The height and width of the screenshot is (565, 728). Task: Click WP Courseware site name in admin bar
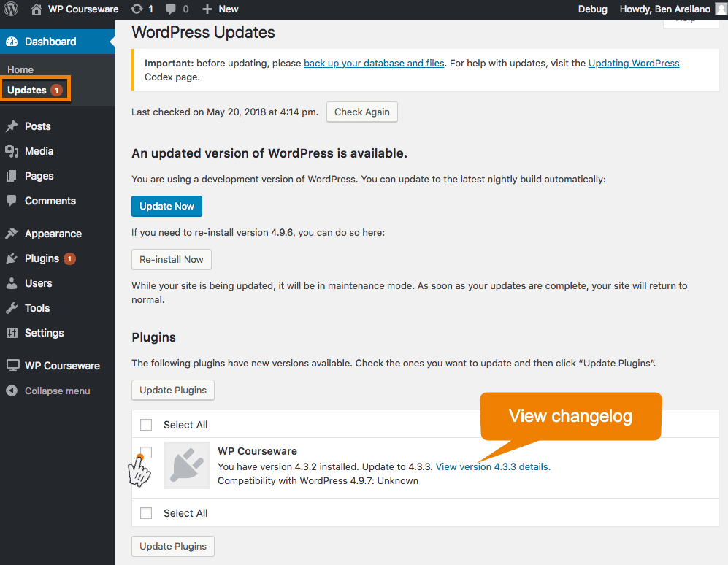coord(83,9)
